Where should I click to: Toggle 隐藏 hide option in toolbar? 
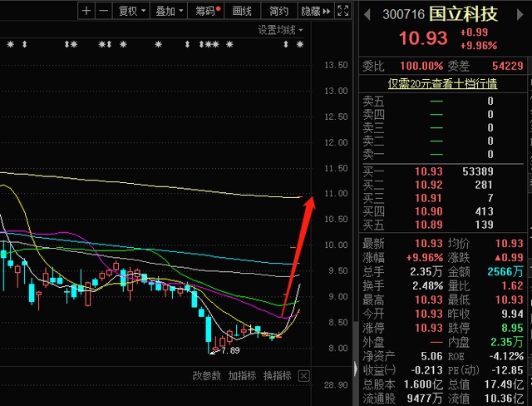point(309,11)
